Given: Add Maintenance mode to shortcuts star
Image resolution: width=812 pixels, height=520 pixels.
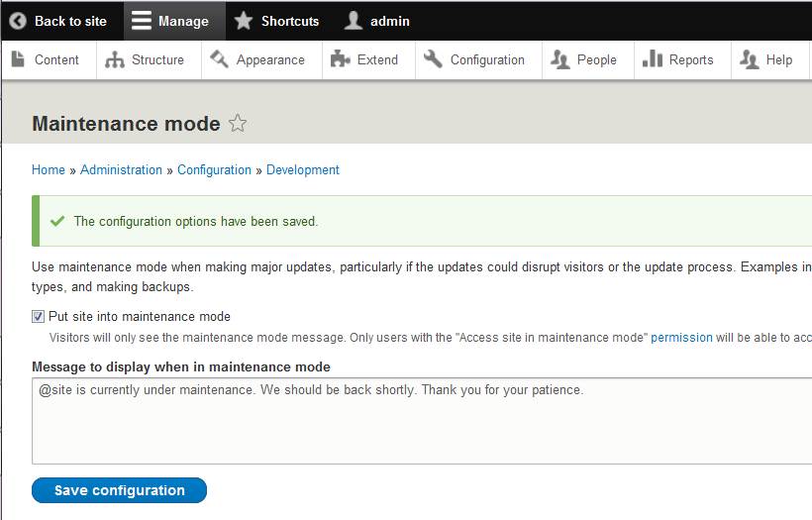Looking at the screenshot, I should point(238,123).
